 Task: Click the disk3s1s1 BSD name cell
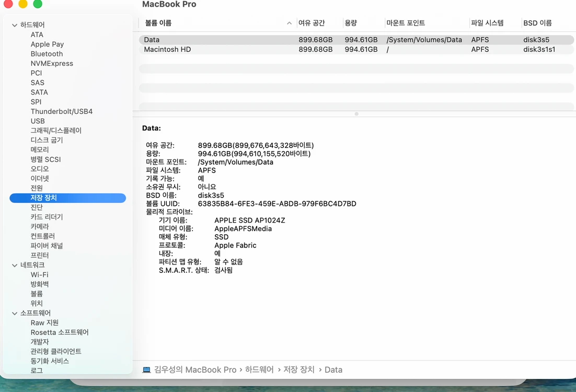[539, 49]
